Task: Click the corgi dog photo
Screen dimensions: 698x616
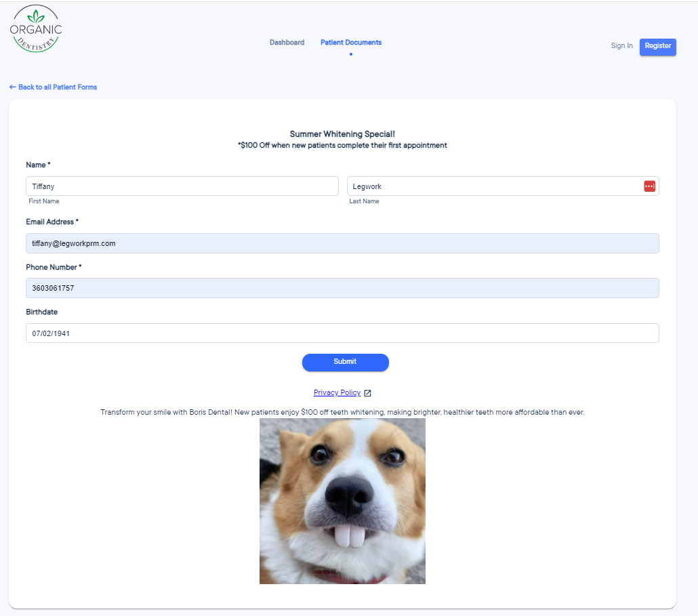Action: click(x=342, y=501)
